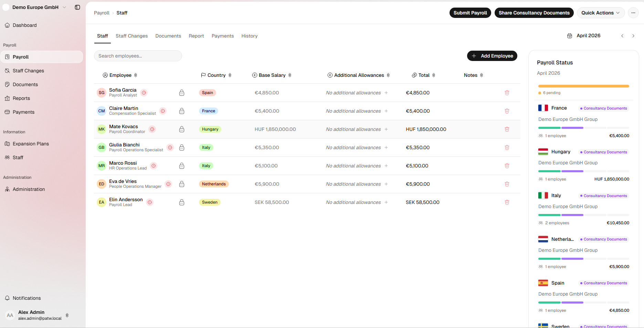Click the warning icon next to Sofia Garcia
The width and height of the screenshot is (644, 328).
144,93
